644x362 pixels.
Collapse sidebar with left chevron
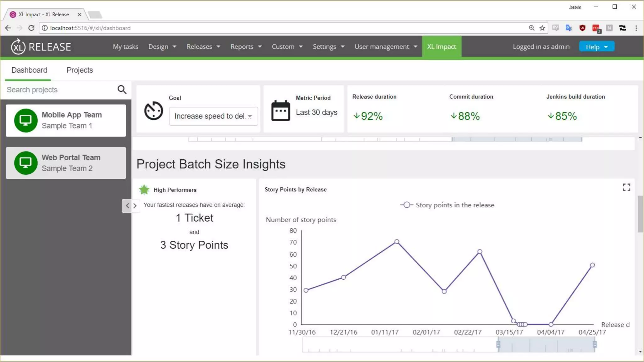(x=127, y=206)
